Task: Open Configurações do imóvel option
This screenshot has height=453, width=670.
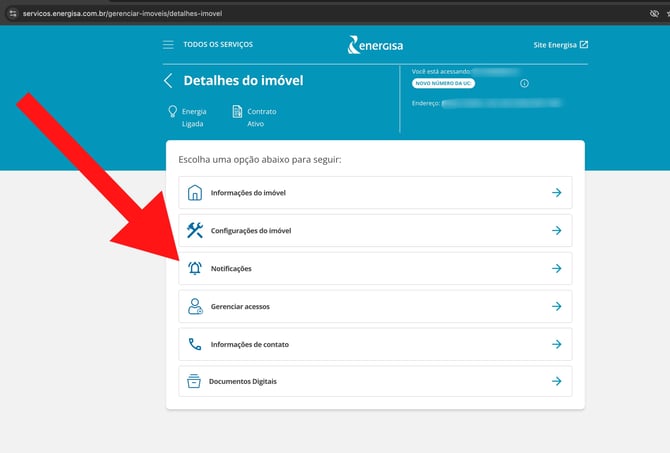Action: pos(375,231)
